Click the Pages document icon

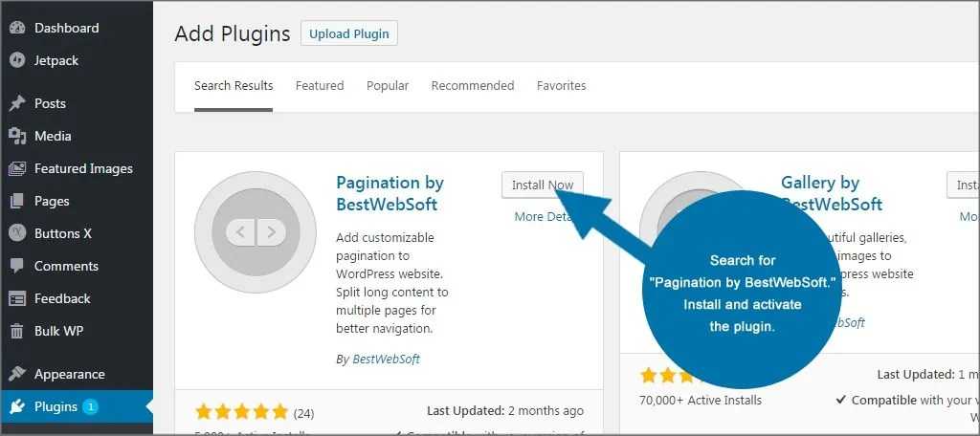(x=16, y=201)
